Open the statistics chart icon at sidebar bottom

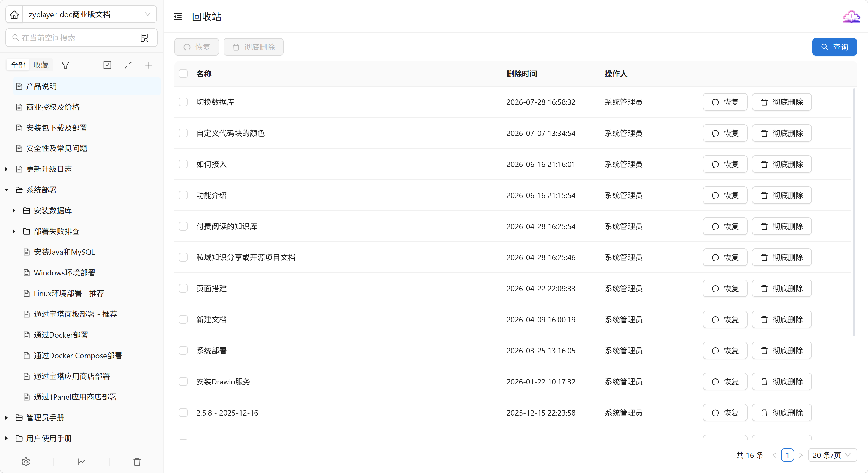pyautogui.click(x=81, y=462)
